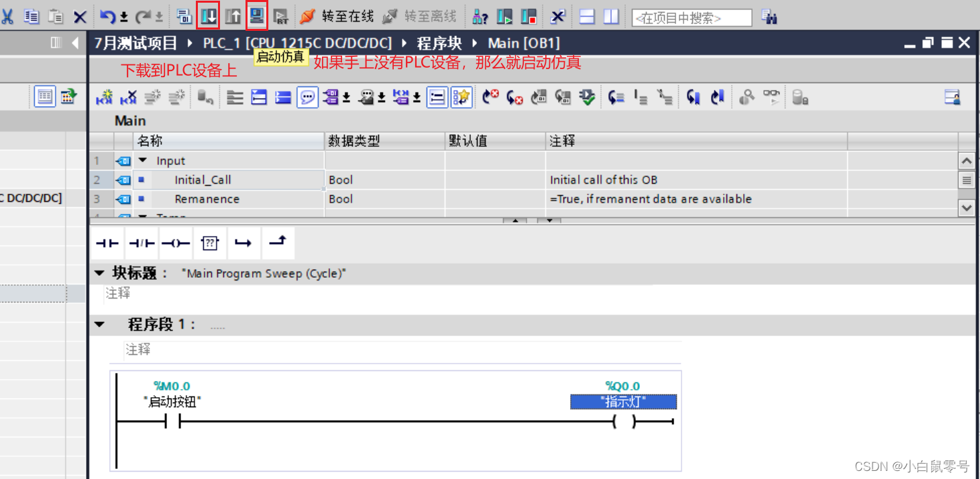Toggle monitoring with the glasses icon
Screen dimensions: 980x479
773,98
